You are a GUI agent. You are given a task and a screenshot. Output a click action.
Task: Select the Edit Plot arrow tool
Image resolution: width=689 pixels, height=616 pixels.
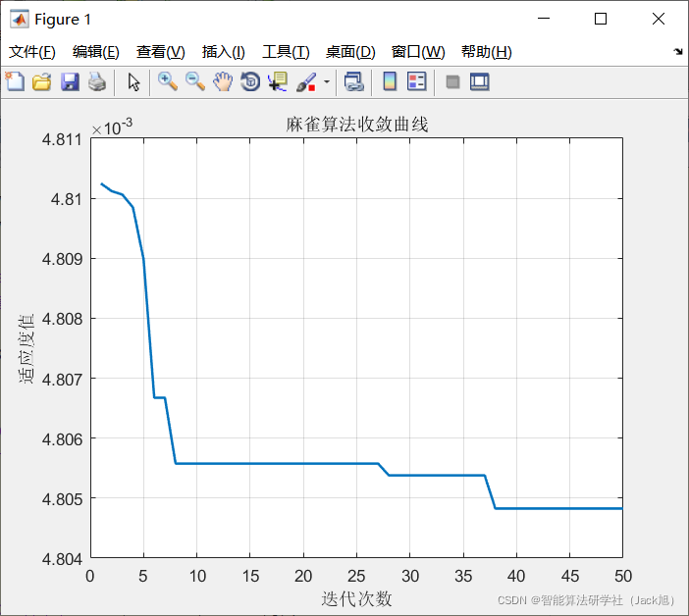point(133,82)
